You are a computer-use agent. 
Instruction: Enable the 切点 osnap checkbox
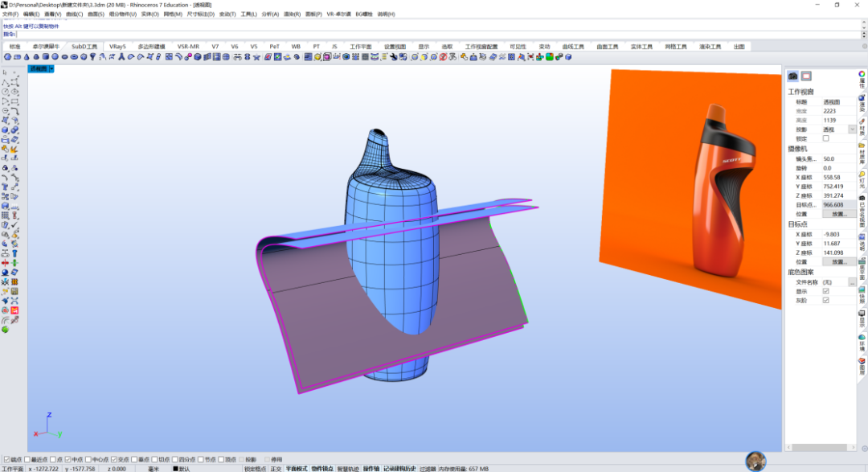154,459
